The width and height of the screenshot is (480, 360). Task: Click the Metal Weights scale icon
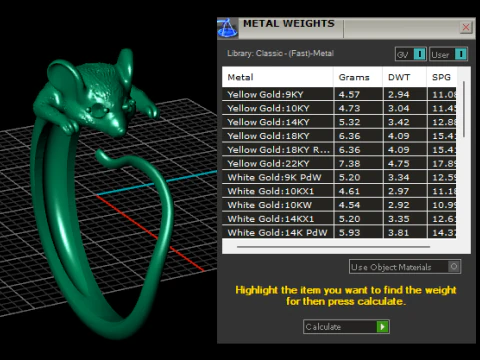[228, 28]
